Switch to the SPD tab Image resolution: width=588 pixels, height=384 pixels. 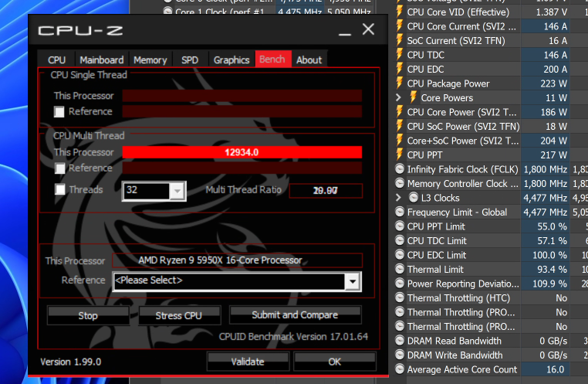[x=190, y=59]
